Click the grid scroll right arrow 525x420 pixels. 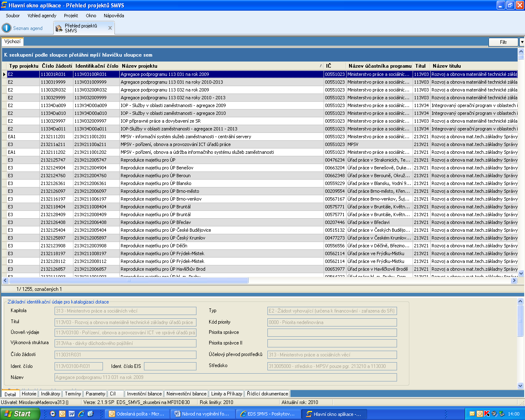[x=514, y=281]
